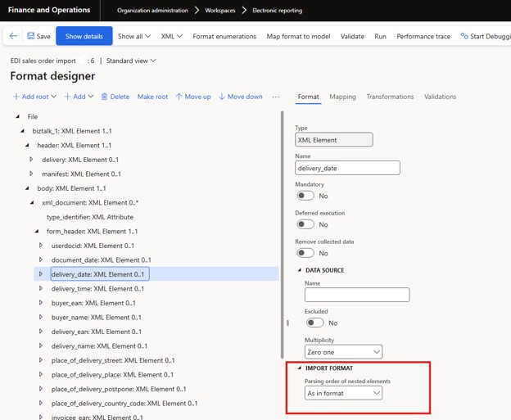Open the Show all dropdown
The height and width of the screenshot is (420, 511).
(x=134, y=36)
